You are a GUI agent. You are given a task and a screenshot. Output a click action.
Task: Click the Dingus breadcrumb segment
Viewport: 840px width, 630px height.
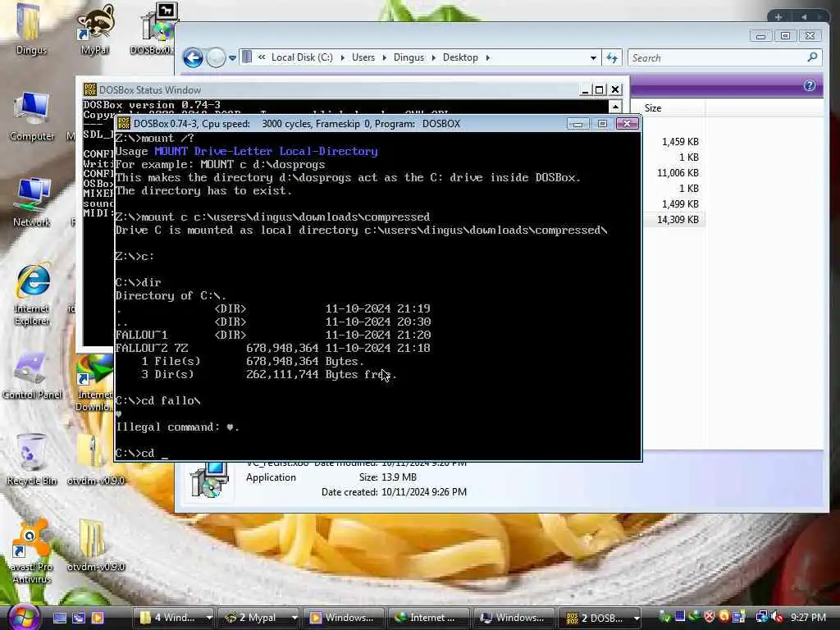click(x=409, y=57)
